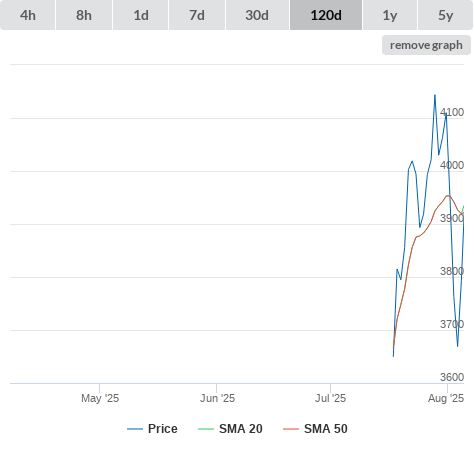This screenshot has height=455, width=474.
Task: Click the Jun '25 axis label
Action: tap(217, 398)
